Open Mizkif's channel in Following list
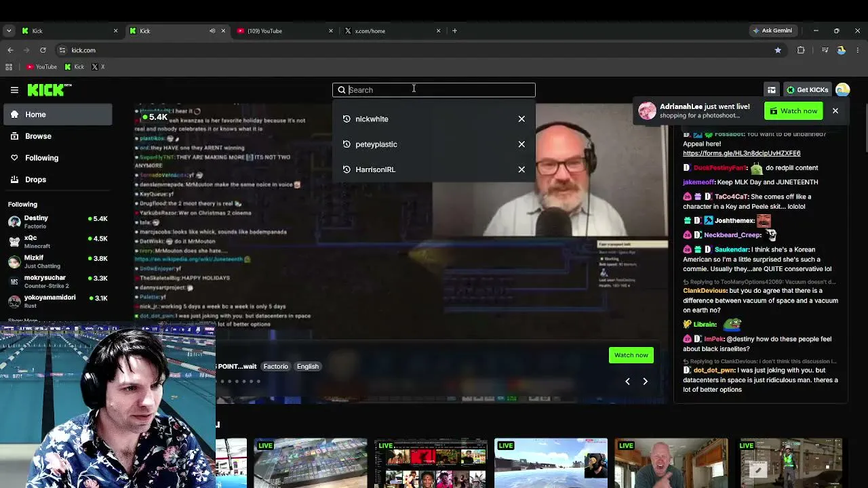The image size is (868, 488). (58, 262)
